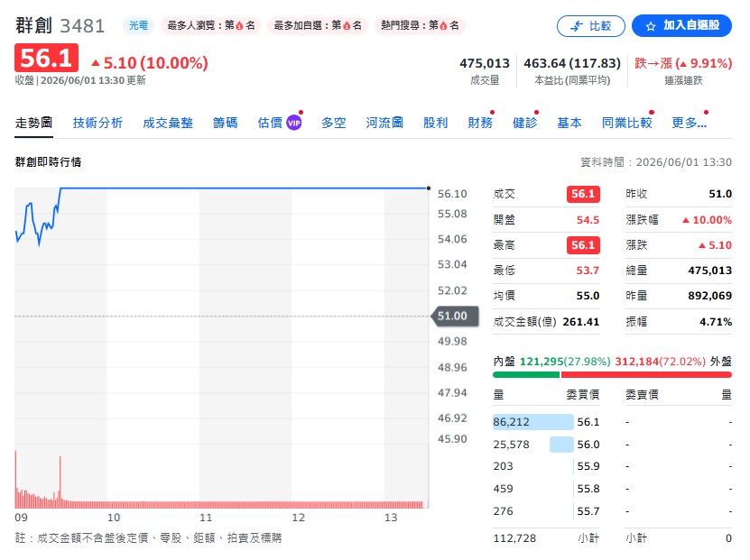Click the large 56.1 price badge
The height and width of the screenshot is (560, 750).
click(46, 58)
